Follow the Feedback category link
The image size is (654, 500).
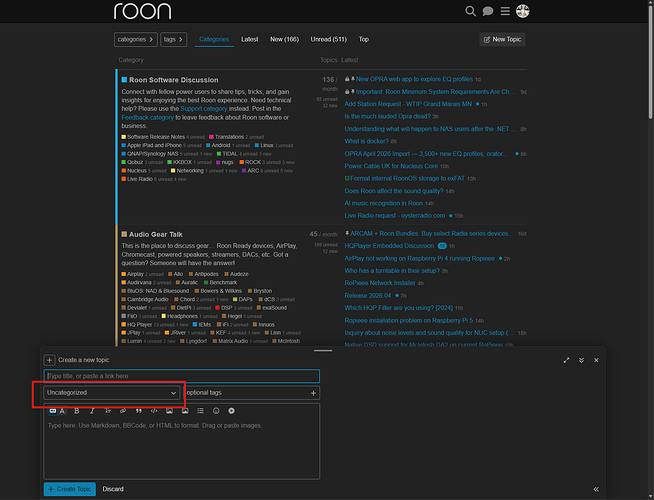click(x=147, y=118)
